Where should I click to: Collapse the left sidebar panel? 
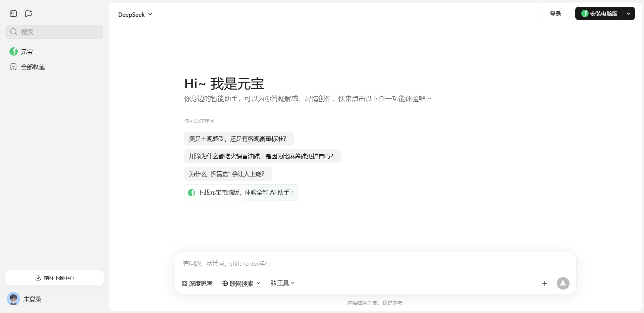[13, 14]
